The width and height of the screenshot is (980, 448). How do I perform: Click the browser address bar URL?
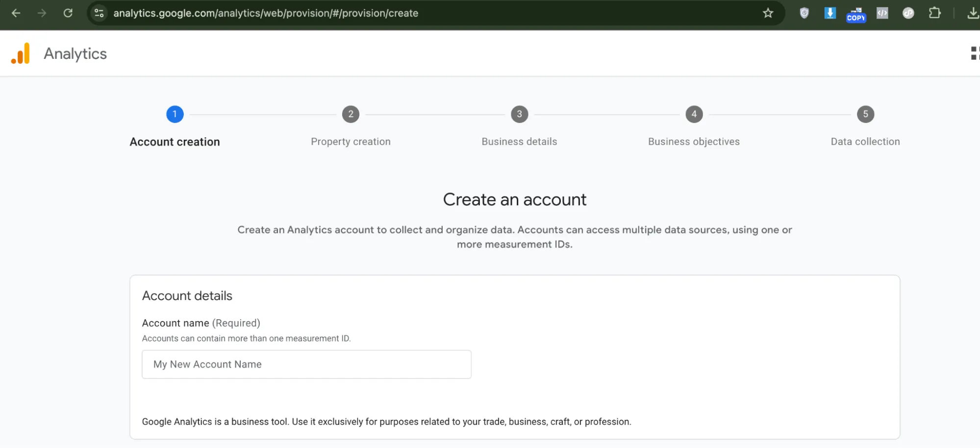[266, 13]
